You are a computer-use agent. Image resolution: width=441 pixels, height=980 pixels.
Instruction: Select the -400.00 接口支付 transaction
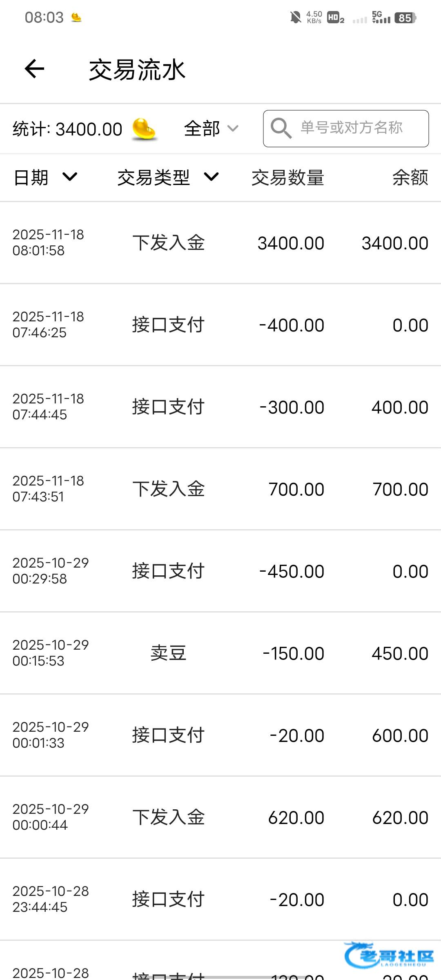pyautogui.click(x=220, y=325)
